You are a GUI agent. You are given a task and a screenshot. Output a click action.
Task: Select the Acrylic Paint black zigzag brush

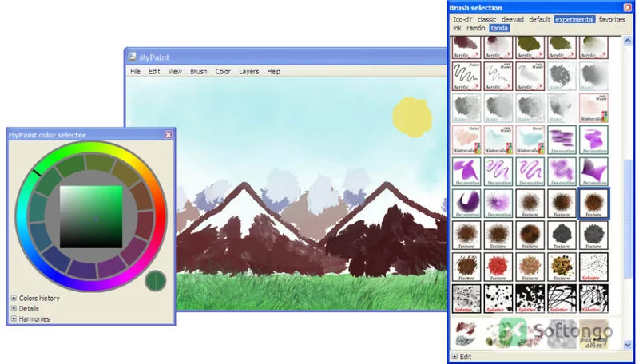click(x=466, y=76)
